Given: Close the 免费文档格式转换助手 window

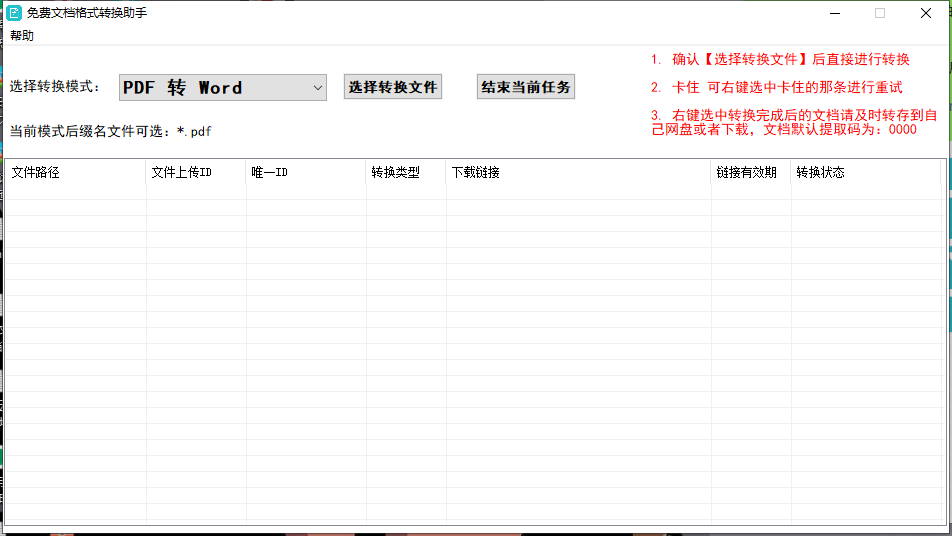Looking at the screenshot, I should [925, 13].
